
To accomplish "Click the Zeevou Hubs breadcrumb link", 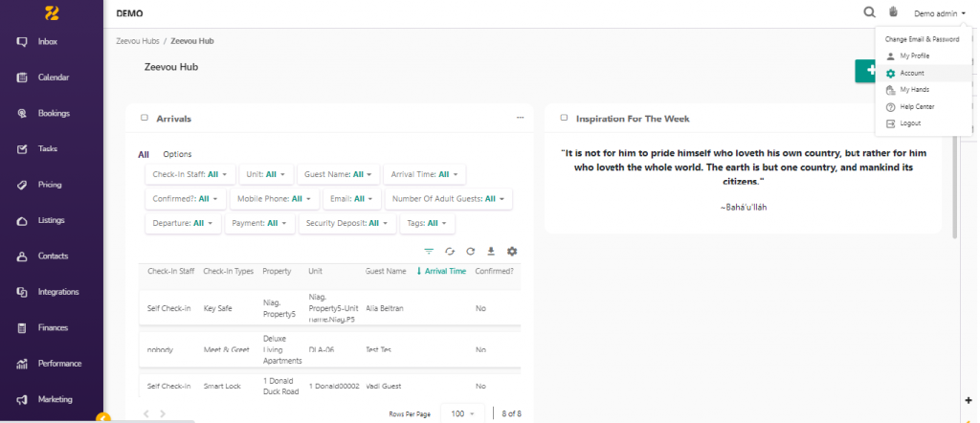I will (138, 40).
